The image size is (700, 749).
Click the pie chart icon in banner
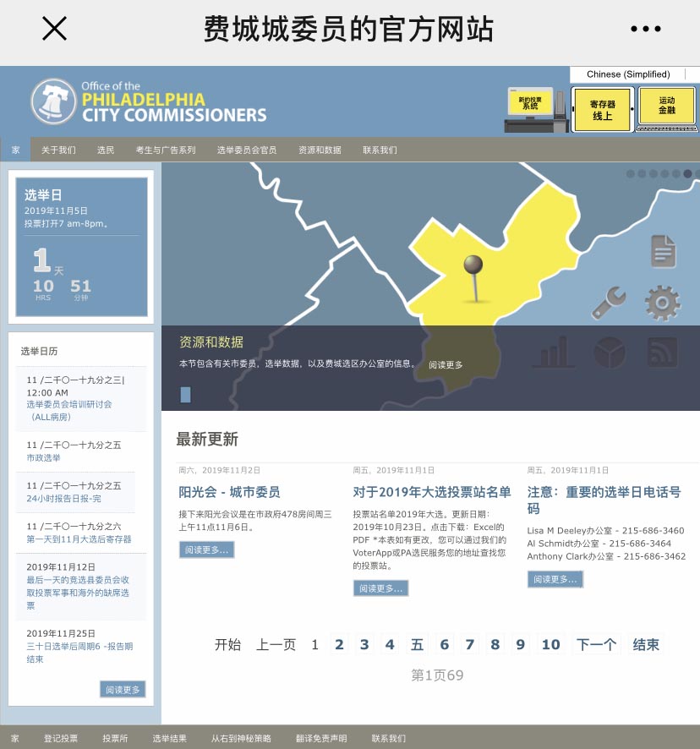point(610,353)
